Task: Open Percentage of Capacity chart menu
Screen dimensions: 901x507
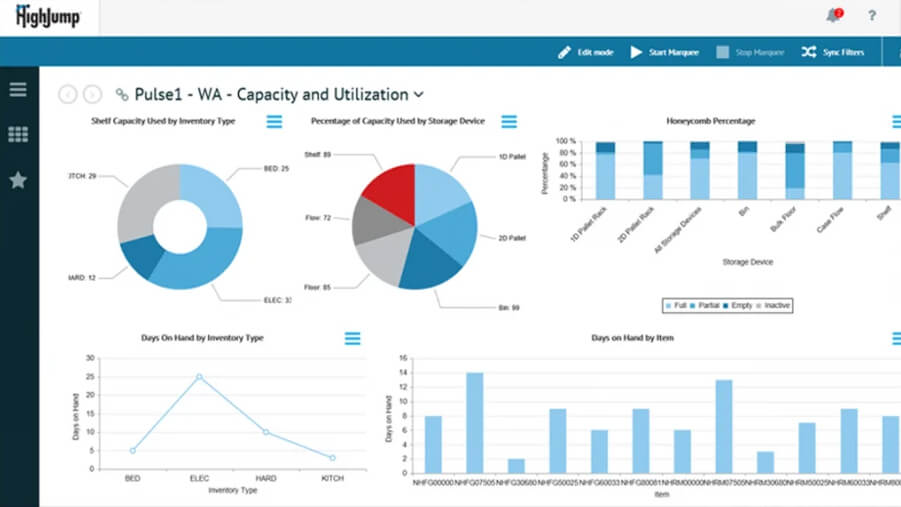Action: 509,122
